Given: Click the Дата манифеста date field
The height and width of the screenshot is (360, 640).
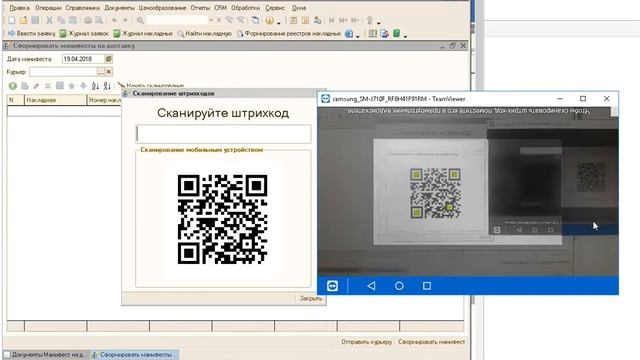Looking at the screenshot, I should click(x=83, y=59).
